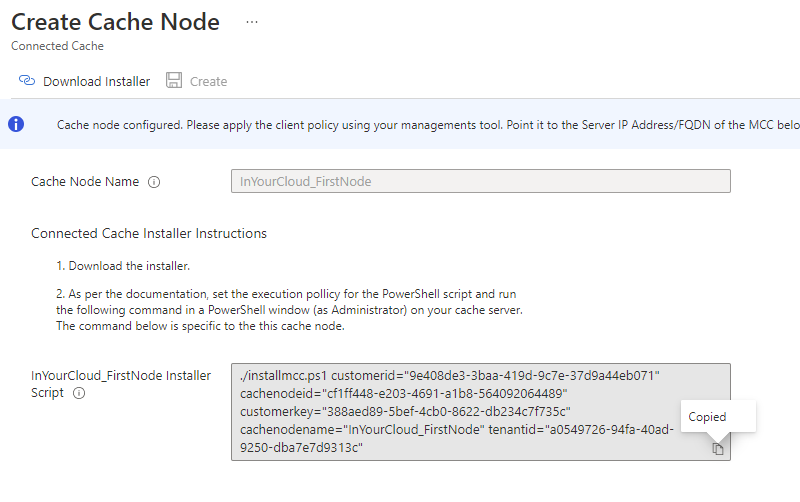Screen dimensions: 800x502
Task: Click the Create Cache Node page title
Action: 115,21
